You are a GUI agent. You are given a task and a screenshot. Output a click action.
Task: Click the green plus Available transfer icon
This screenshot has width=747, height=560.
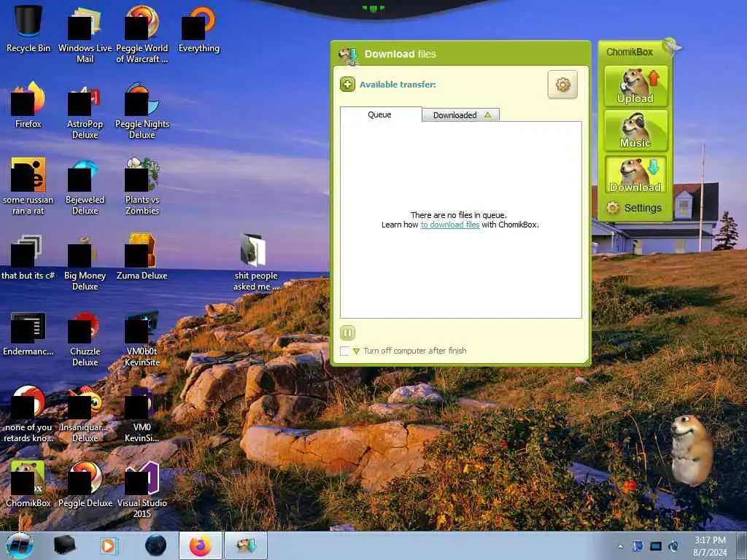[347, 85]
